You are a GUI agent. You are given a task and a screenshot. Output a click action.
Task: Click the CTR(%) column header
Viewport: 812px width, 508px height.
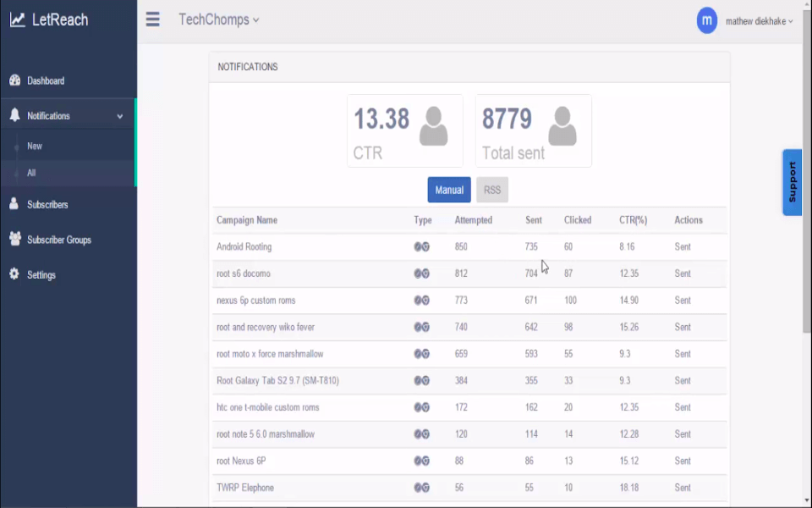point(633,220)
